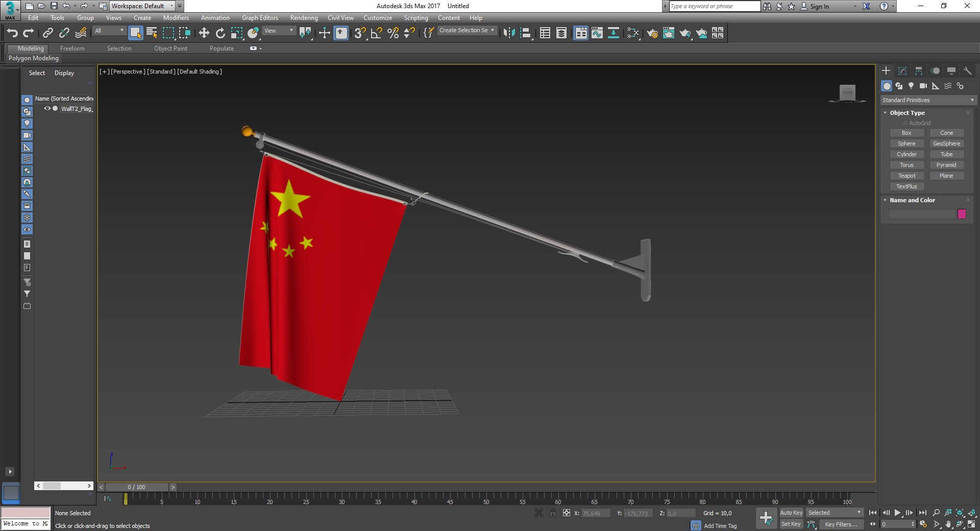Open reference coordinate system View dropdown

[279, 31]
